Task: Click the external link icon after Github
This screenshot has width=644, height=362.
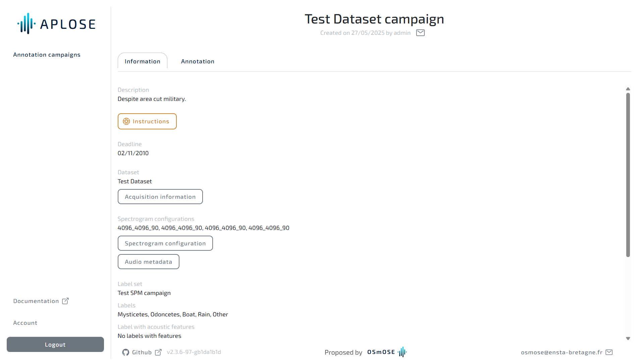Action: tap(158, 352)
